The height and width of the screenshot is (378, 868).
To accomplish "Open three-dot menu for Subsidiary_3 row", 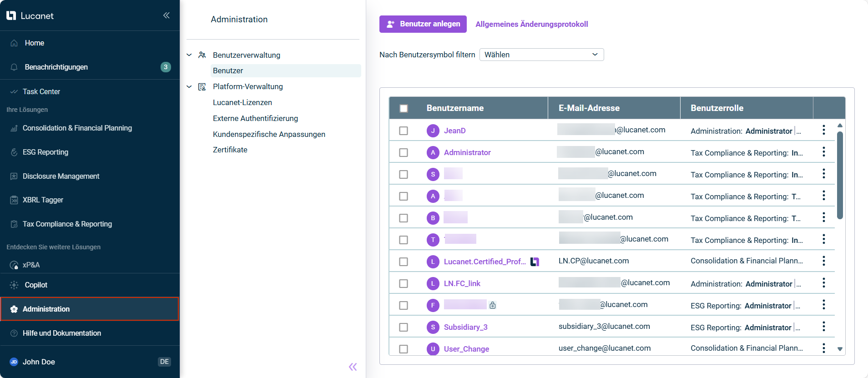I will [x=824, y=327].
